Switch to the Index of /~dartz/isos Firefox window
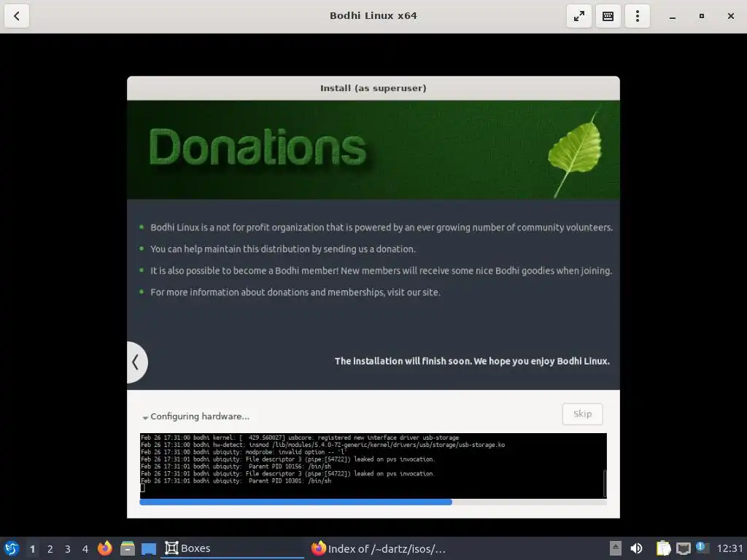Screen dimensions: 747x560 (379, 548)
